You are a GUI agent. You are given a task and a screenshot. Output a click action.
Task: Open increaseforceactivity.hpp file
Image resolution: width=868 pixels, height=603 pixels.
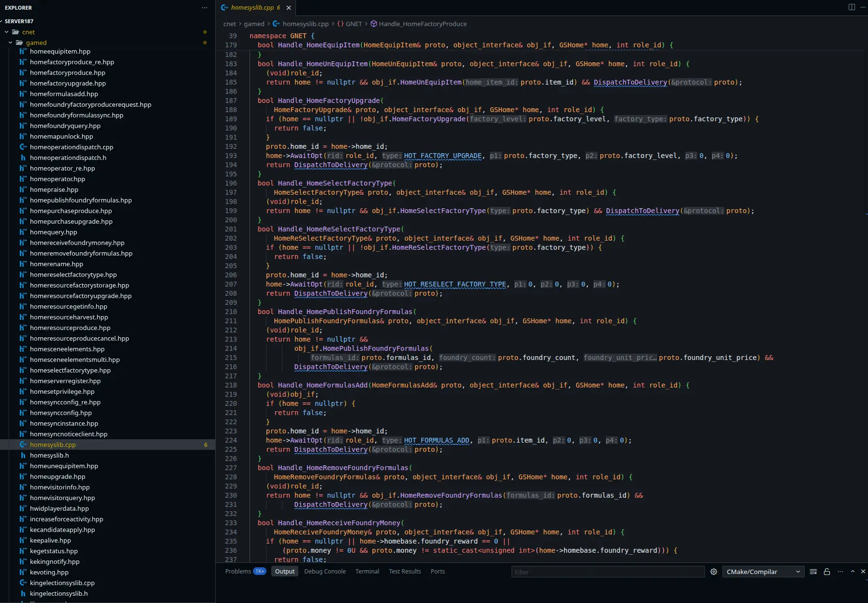[66, 519]
